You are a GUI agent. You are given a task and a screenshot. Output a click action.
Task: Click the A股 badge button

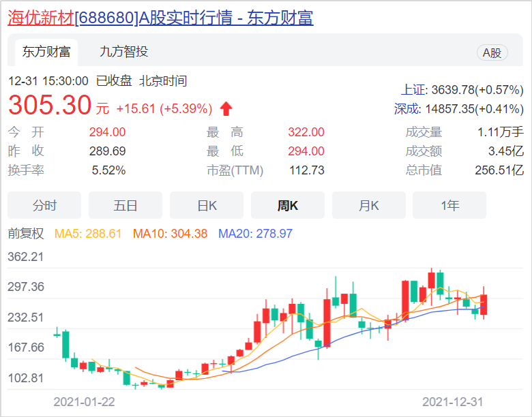(x=492, y=53)
